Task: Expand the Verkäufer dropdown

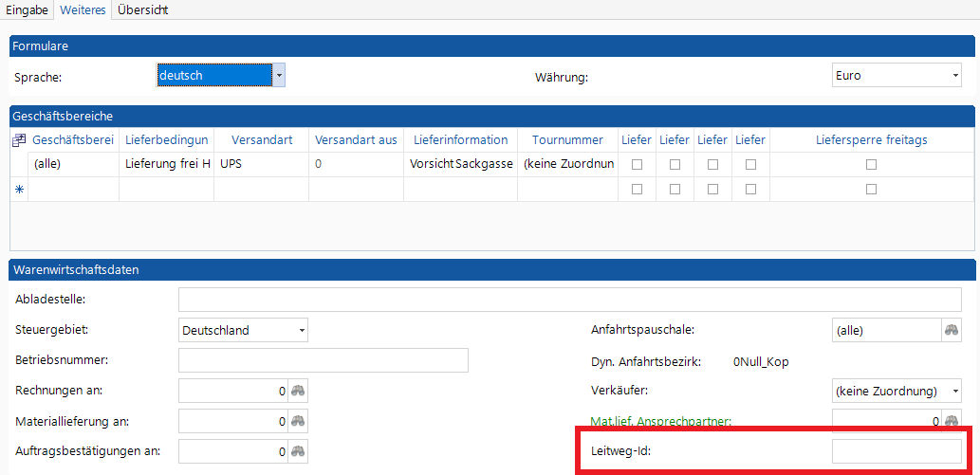Action: click(954, 391)
